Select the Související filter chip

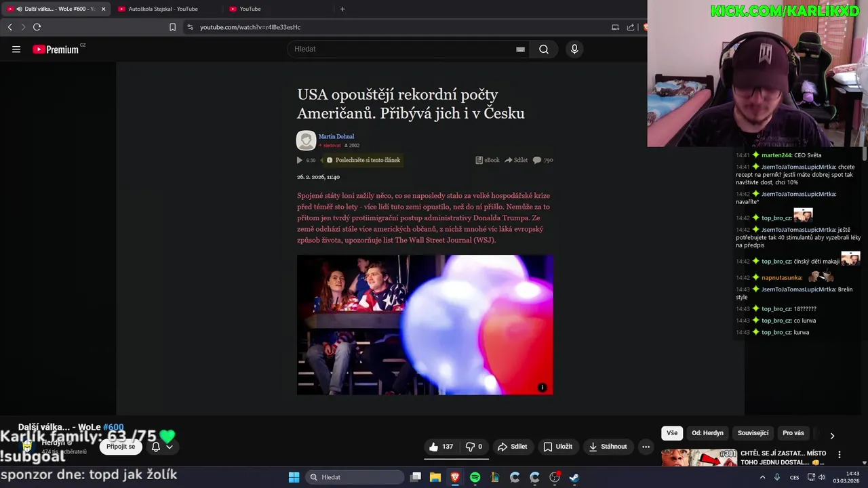[x=753, y=433]
